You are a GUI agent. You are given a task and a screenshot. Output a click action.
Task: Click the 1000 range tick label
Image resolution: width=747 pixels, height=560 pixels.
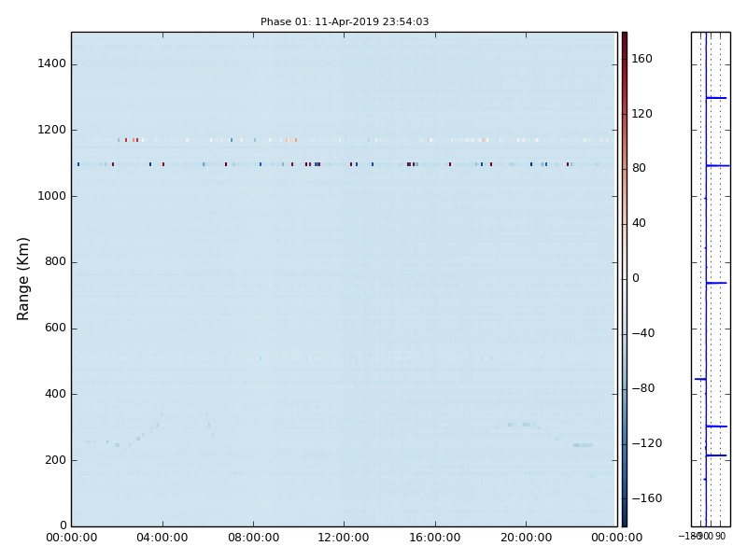(52, 196)
